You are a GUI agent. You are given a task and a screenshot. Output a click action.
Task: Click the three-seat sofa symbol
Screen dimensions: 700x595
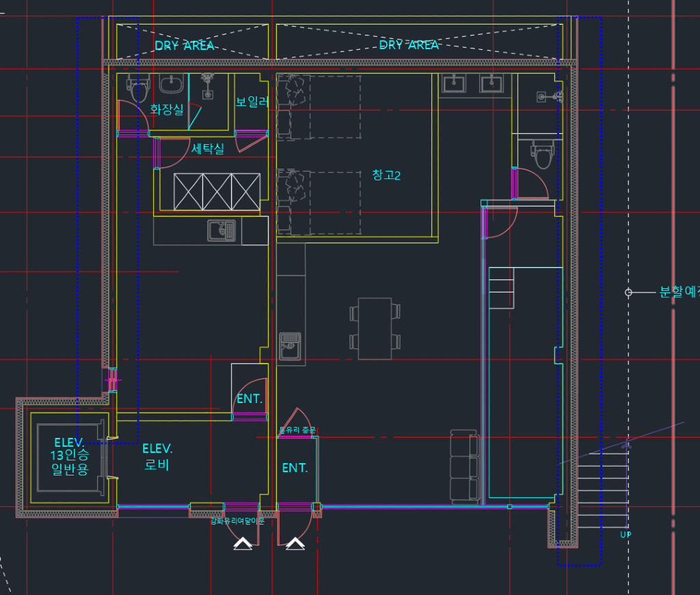point(464,467)
